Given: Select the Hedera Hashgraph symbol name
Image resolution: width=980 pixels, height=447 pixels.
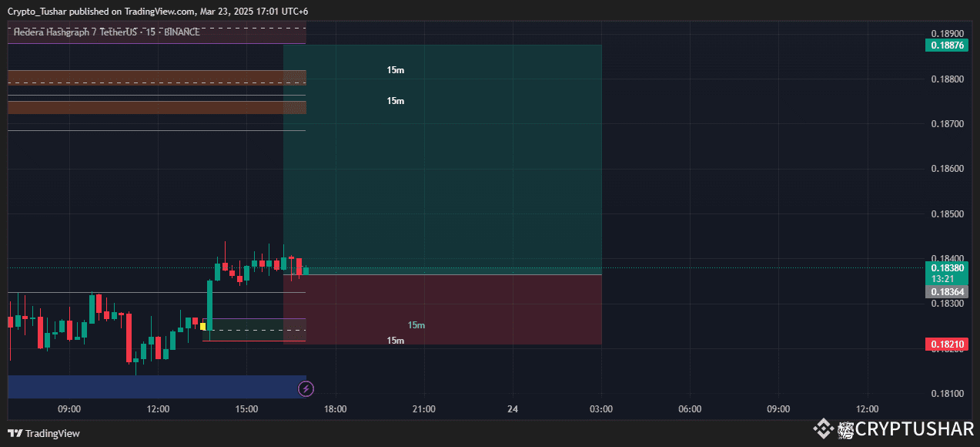Looking at the screenshot, I should [x=54, y=32].
